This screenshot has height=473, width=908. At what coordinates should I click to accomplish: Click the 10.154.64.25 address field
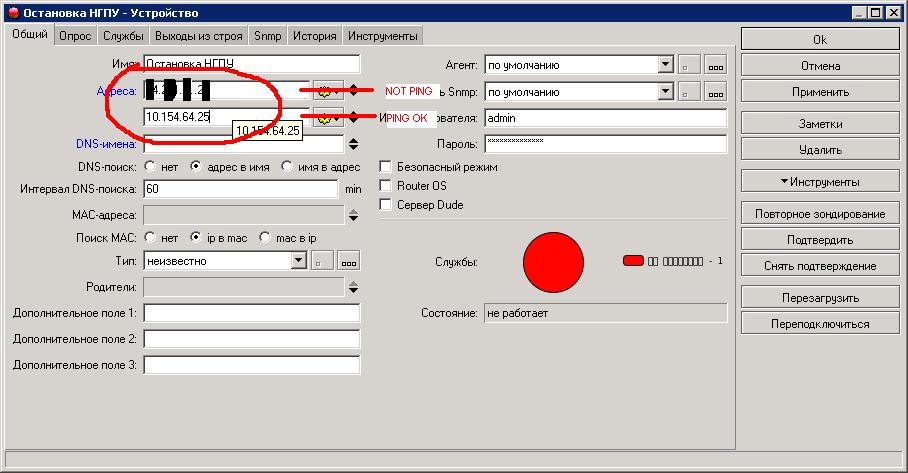(226, 117)
